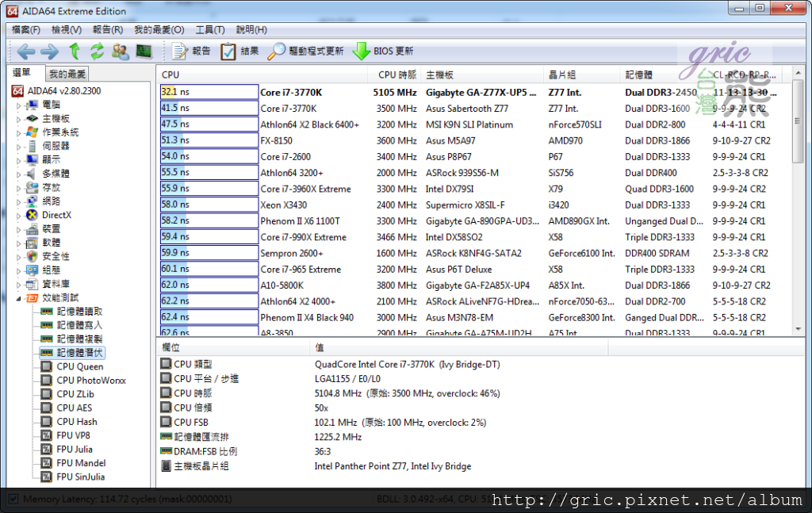Open the 工具(T) menu
The height and width of the screenshot is (513, 812).
pyautogui.click(x=209, y=30)
